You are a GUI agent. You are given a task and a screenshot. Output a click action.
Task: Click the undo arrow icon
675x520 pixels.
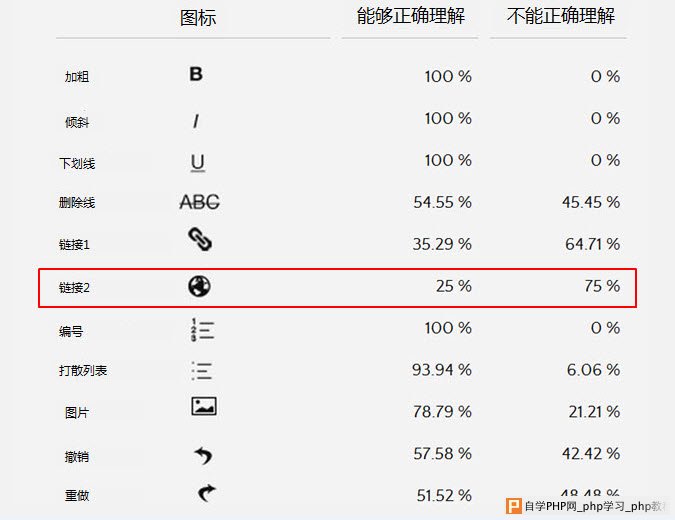click(x=203, y=455)
